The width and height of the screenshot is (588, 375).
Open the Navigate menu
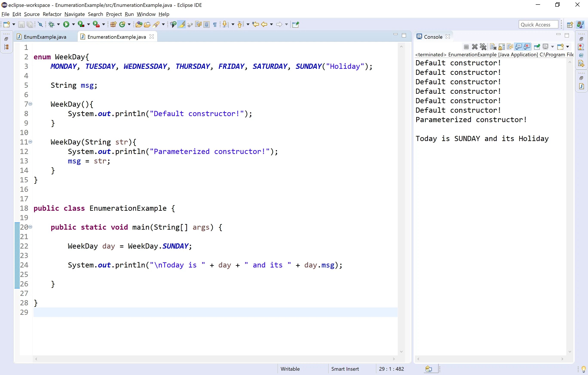75,14
